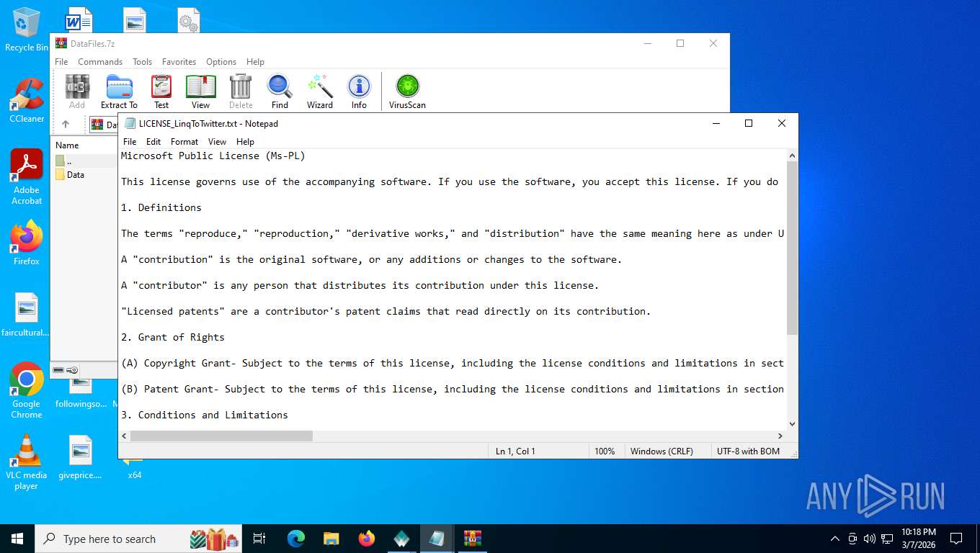Open Find in WinRAR toolbar

coord(280,91)
